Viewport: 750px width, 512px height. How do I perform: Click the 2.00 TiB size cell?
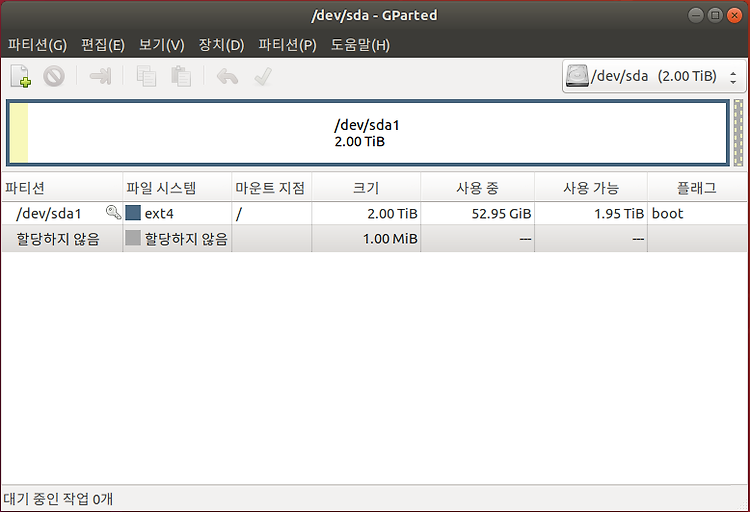point(366,213)
